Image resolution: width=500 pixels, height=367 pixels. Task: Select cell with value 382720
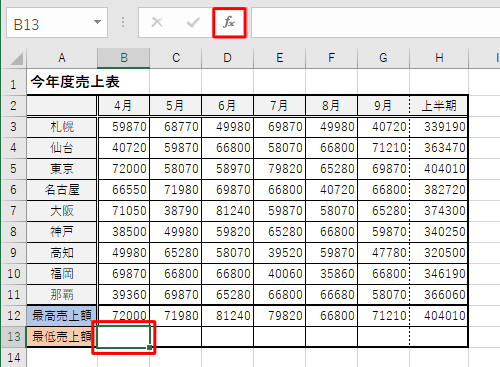(439, 190)
